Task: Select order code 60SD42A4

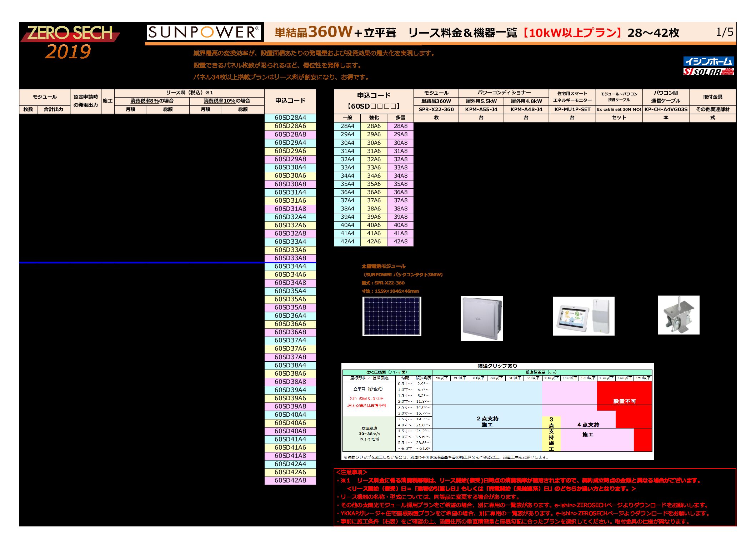Action: pyautogui.click(x=290, y=464)
